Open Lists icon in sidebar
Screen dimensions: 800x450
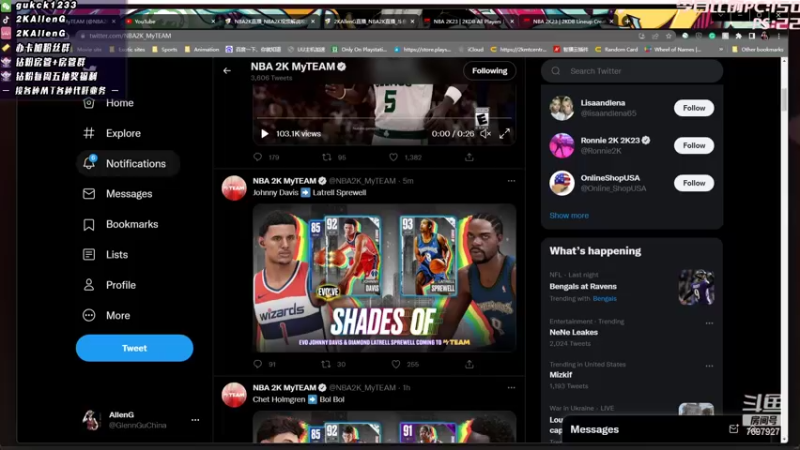89,255
